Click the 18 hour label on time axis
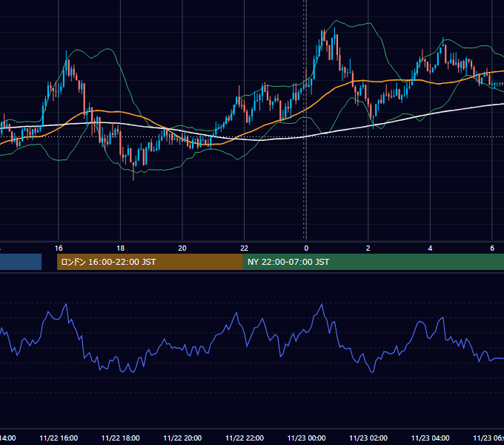The image size is (504, 445). pos(121,248)
